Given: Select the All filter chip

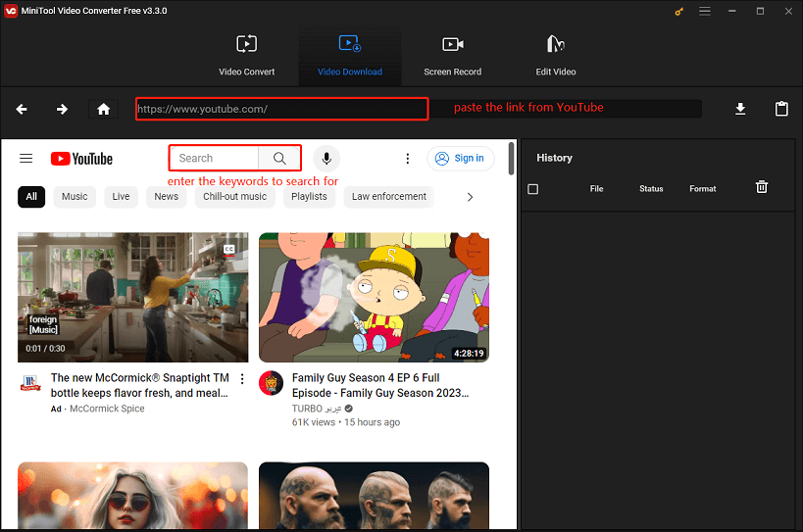Looking at the screenshot, I should (x=31, y=196).
